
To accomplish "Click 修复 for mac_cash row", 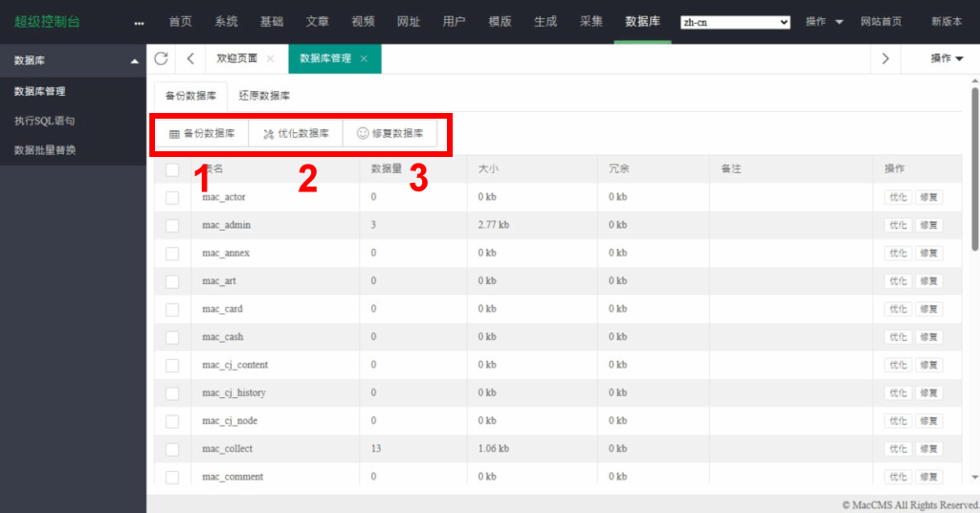I will pos(928,338).
